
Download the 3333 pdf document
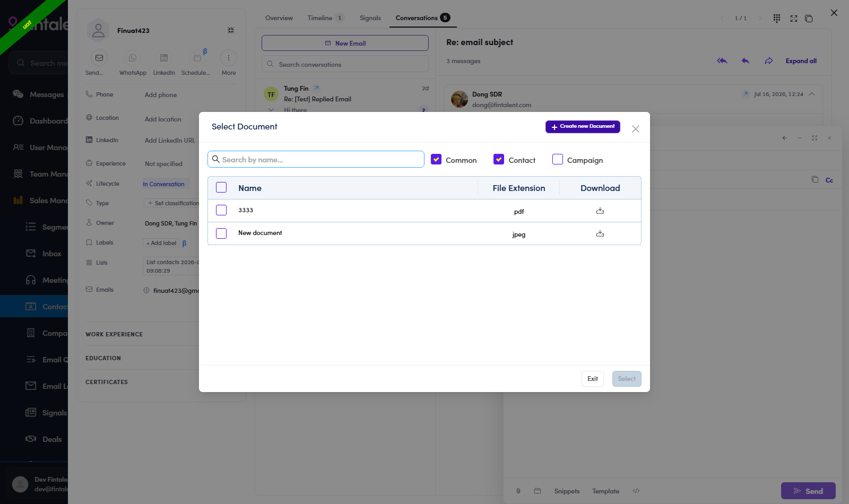(x=600, y=211)
